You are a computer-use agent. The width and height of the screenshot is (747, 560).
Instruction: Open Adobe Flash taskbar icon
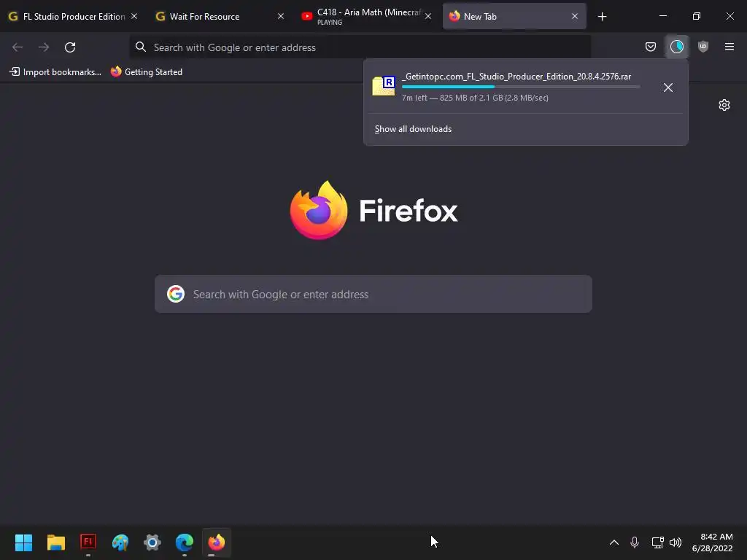pyautogui.click(x=88, y=542)
